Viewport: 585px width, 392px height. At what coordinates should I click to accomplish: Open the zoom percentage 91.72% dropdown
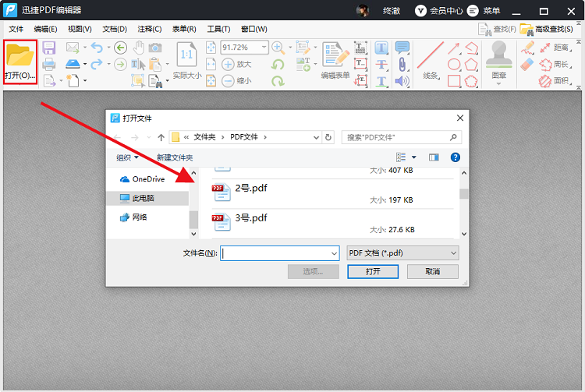point(264,48)
